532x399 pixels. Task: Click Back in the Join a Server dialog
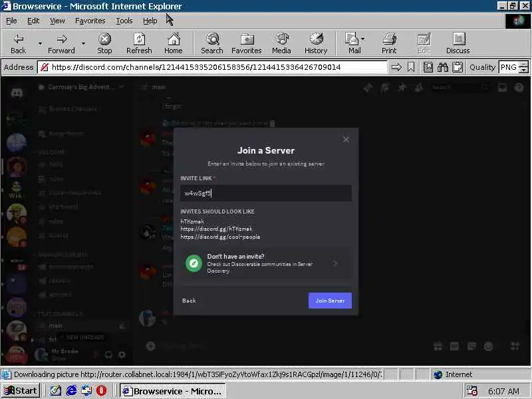pos(189,301)
